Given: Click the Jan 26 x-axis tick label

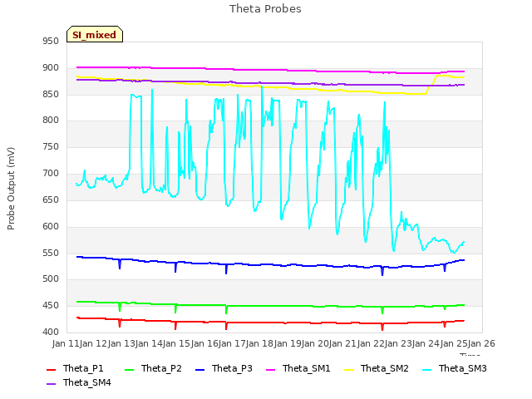Looking at the screenshot, I should coord(481,343).
